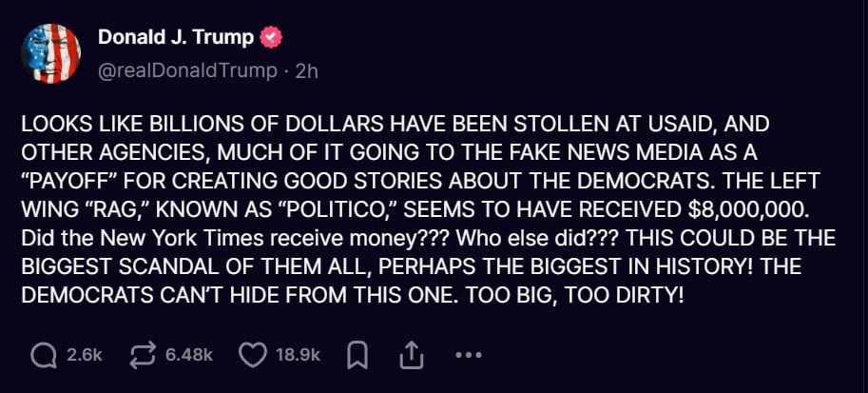
Task: Click the 2.6k replies count
Action: (x=85, y=355)
